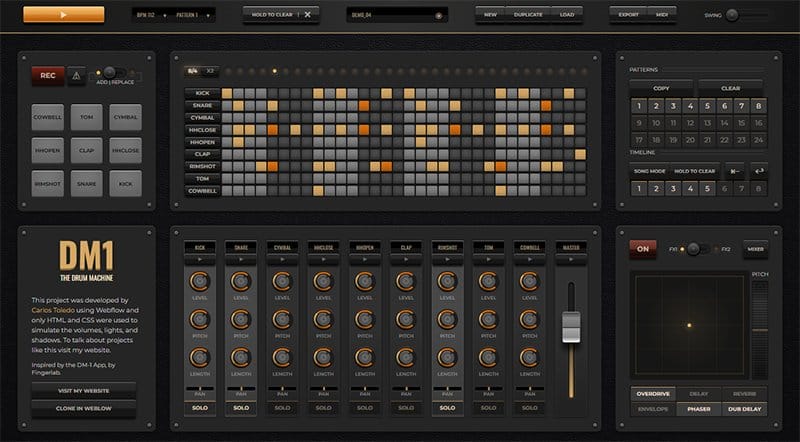Image resolution: width=800 pixels, height=442 pixels.
Task: Create a new project with NEW
Action: pyautogui.click(x=490, y=15)
